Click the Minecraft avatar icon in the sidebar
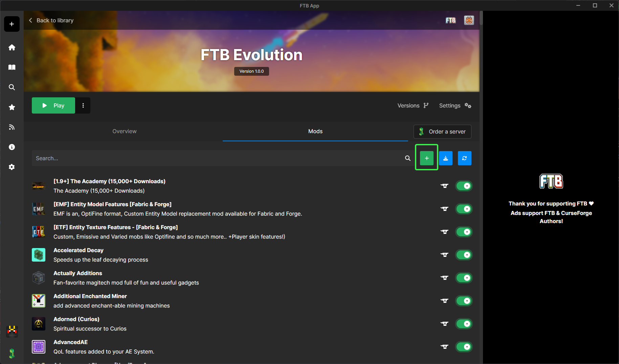Image resolution: width=619 pixels, height=364 pixels. (12, 331)
